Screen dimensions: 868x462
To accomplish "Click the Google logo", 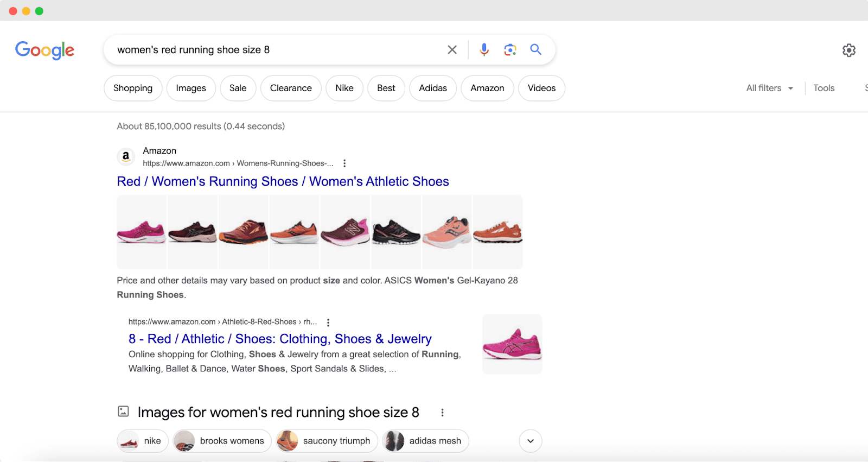I will (44, 50).
